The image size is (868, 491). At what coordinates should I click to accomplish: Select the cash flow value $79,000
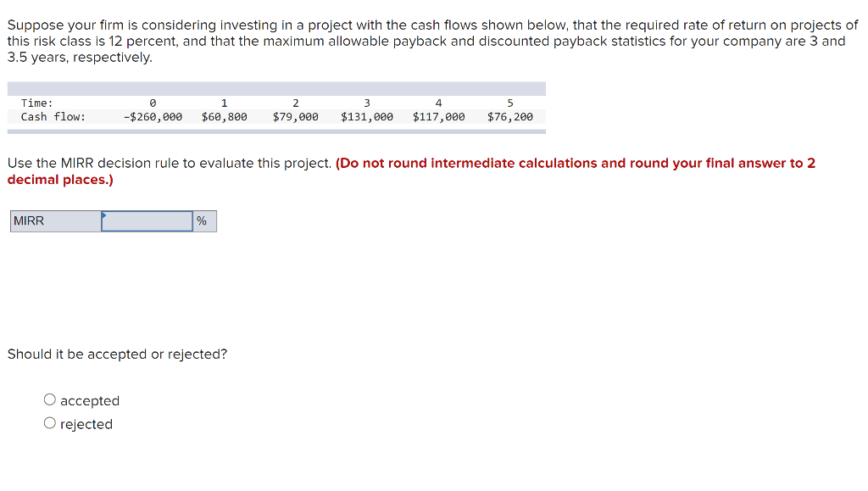tap(296, 116)
